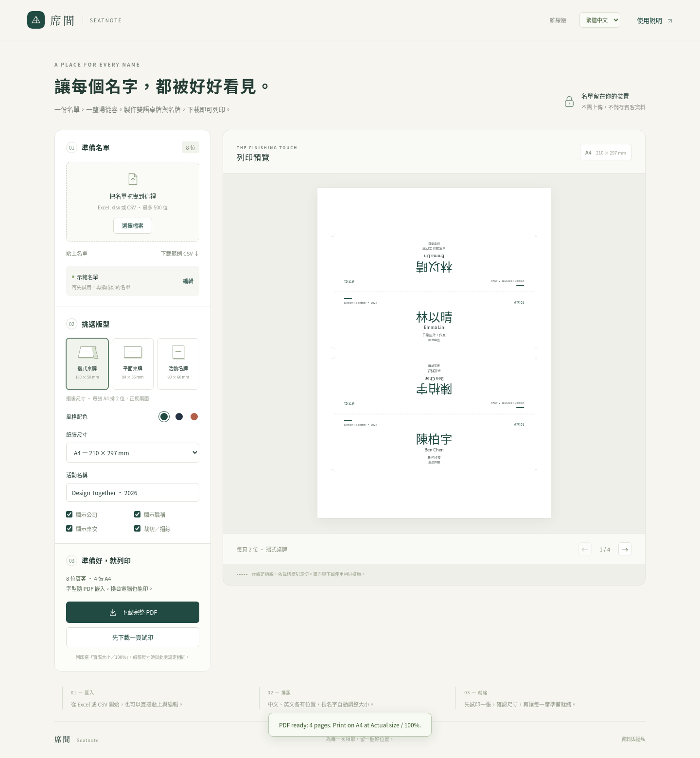Click 下載範例 CSV link

[x=180, y=254]
